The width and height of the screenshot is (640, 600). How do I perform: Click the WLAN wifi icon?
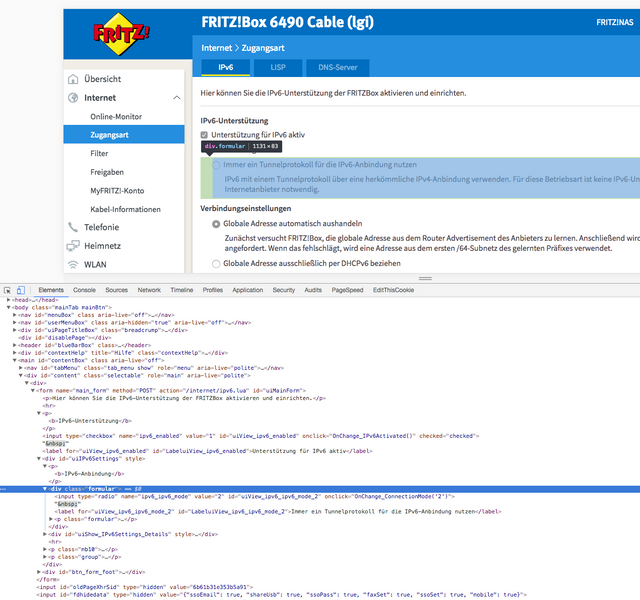pyautogui.click(x=73, y=265)
